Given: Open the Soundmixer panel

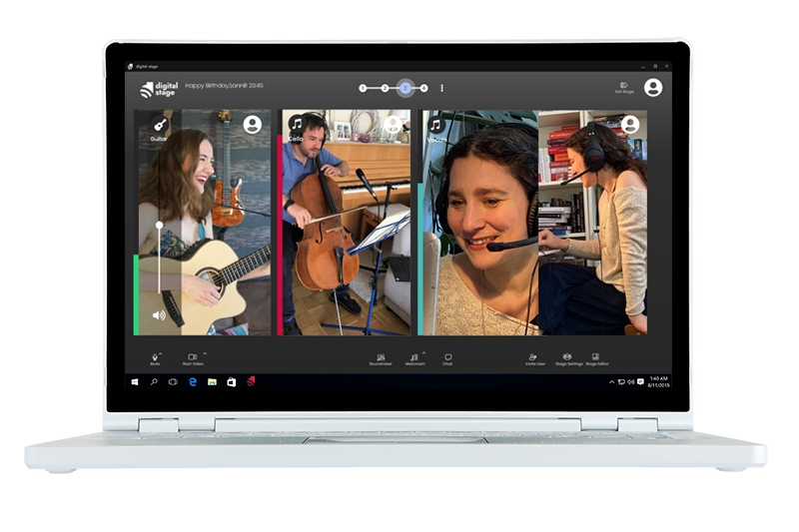Looking at the screenshot, I should click(x=381, y=357).
